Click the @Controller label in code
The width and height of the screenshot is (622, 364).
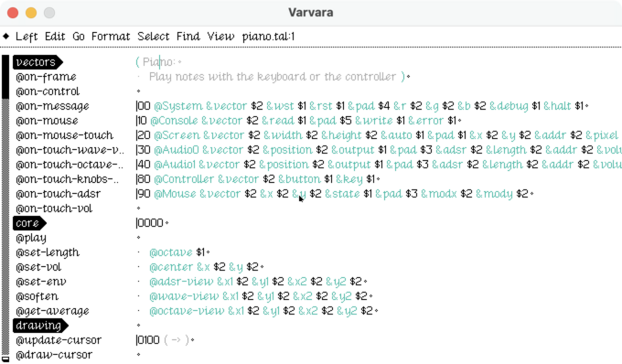[x=184, y=179]
